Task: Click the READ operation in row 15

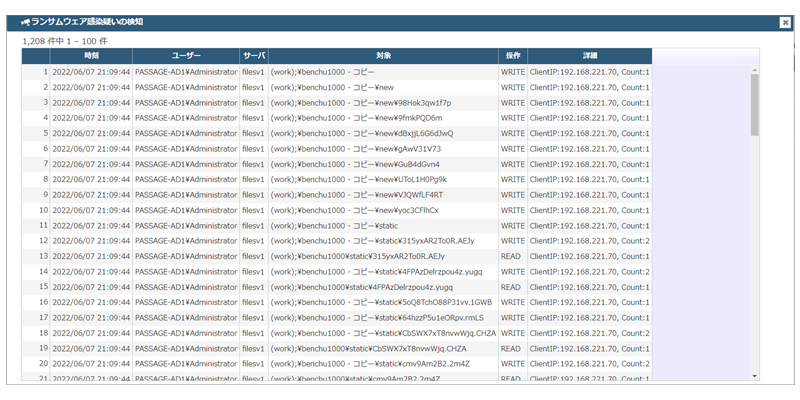Action: click(511, 287)
